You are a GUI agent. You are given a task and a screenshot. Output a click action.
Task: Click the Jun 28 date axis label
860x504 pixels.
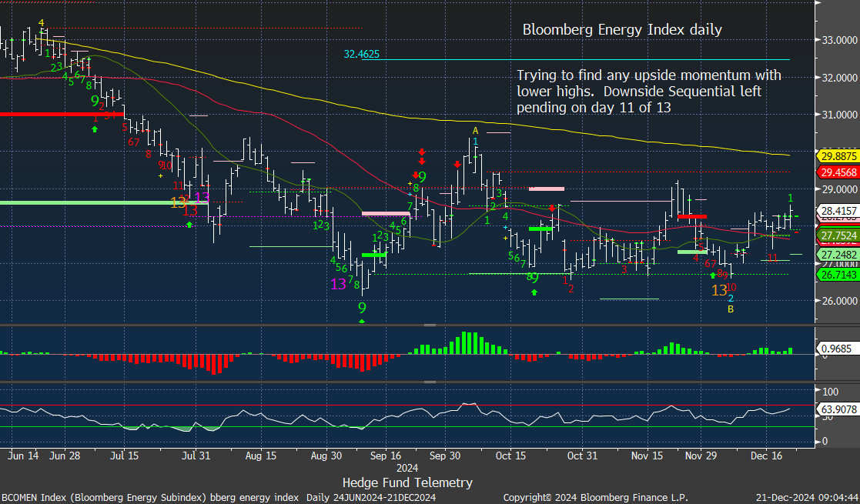(65, 456)
